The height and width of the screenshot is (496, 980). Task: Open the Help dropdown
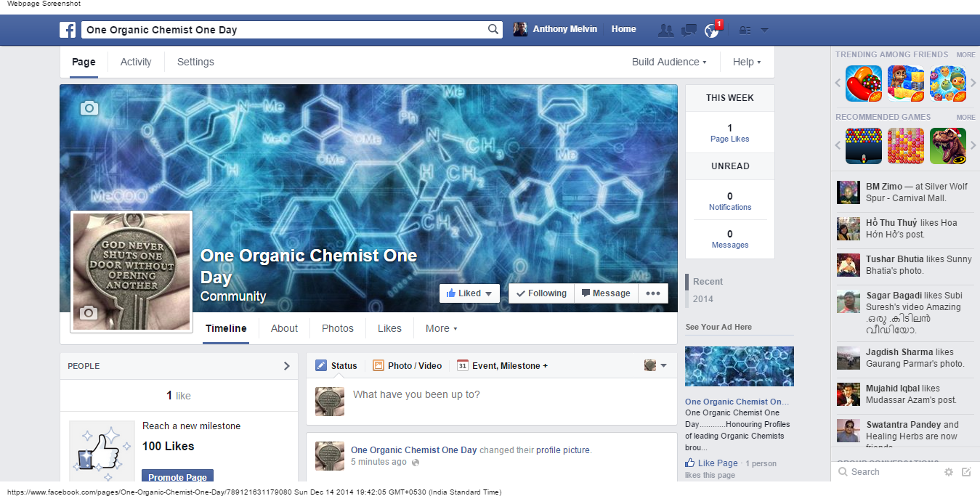coord(747,62)
